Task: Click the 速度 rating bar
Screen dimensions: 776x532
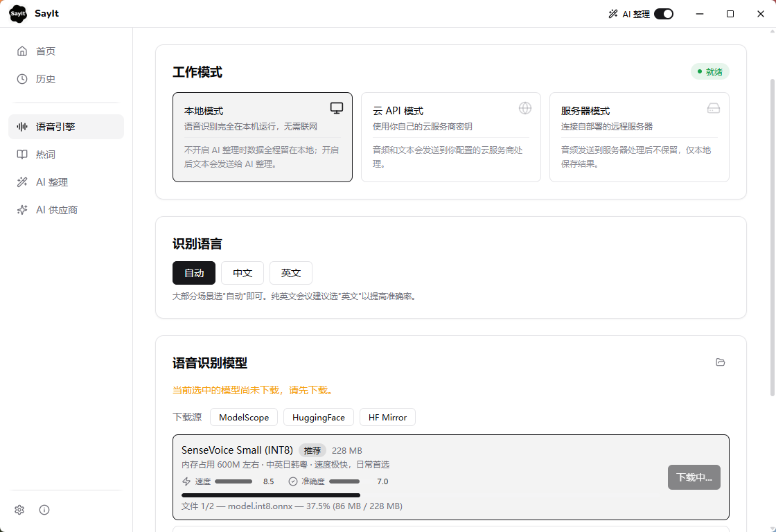Action: click(233, 481)
